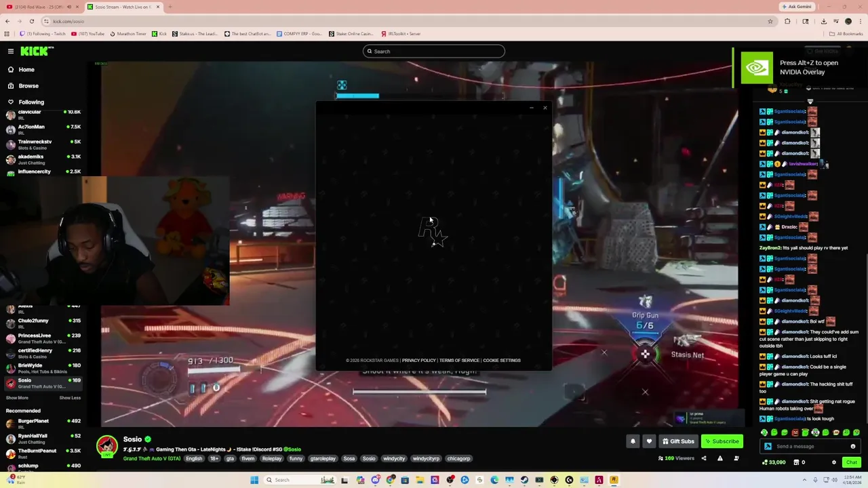Open Rockstar Games Launcher taskbar icon

614,480
